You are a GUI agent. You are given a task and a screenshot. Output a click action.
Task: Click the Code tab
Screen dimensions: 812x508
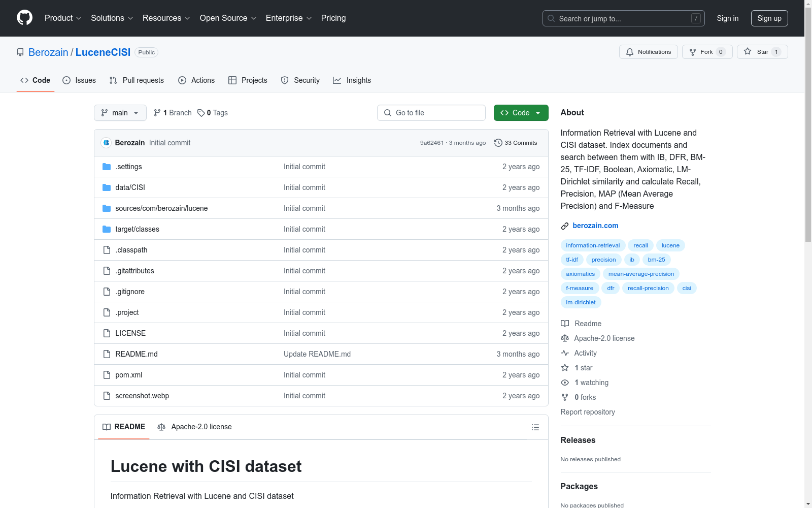pyautogui.click(x=36, y=80)
